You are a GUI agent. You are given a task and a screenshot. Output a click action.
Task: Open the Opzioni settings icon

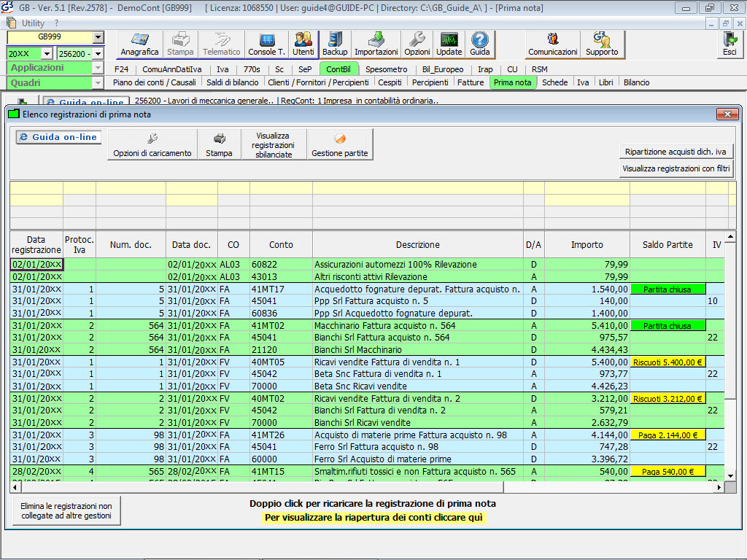click(x=417, y=44)
